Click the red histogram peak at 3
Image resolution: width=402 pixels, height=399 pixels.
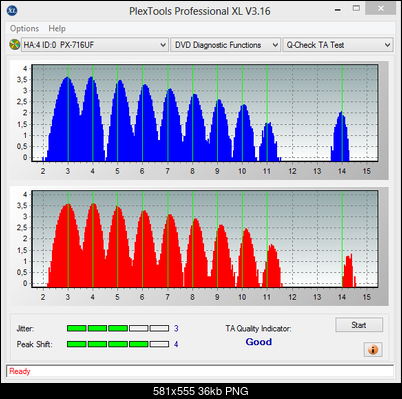tap(68, 245)
